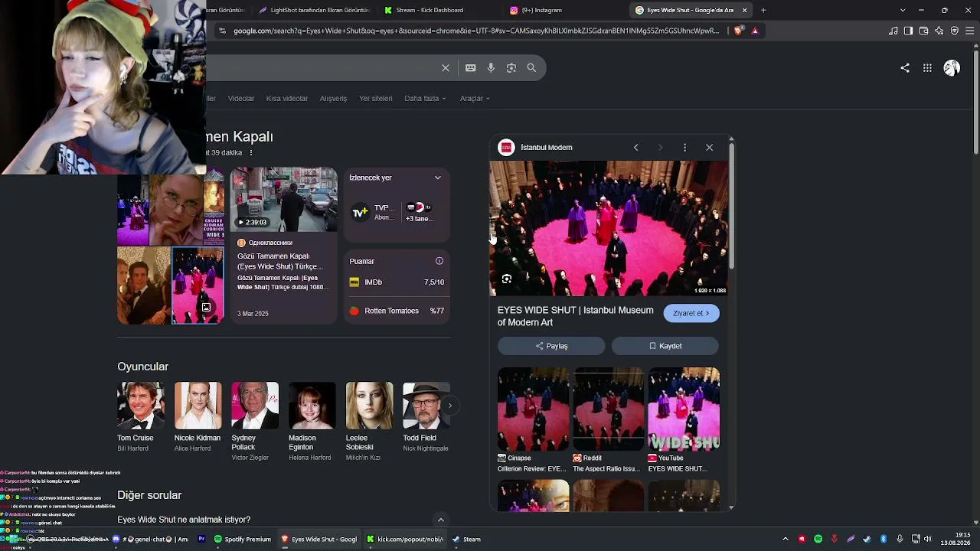The width and height of the screenshot is (980, 551).
Task: Show hidden system tray icons
Action: (786, 539)
